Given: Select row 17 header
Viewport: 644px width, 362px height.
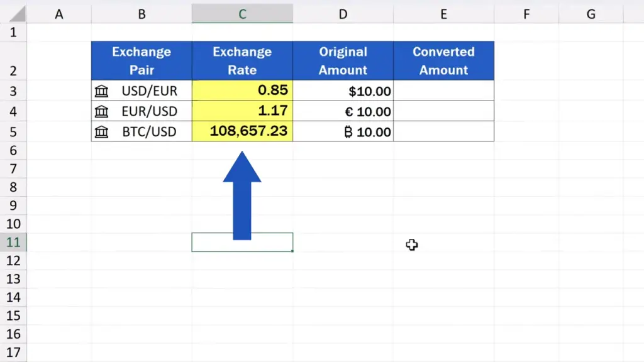Looking at the screenshot, I should coord(14,353).
